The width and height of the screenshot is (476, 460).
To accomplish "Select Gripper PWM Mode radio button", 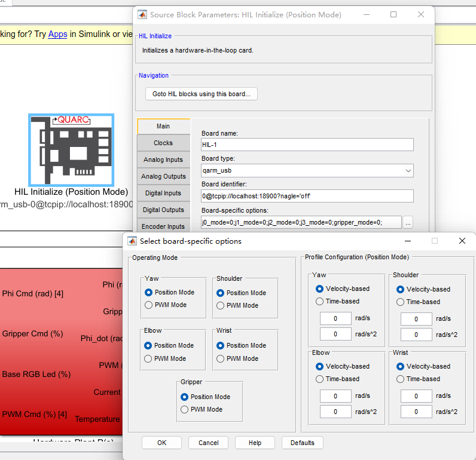I will pos(184,410).
